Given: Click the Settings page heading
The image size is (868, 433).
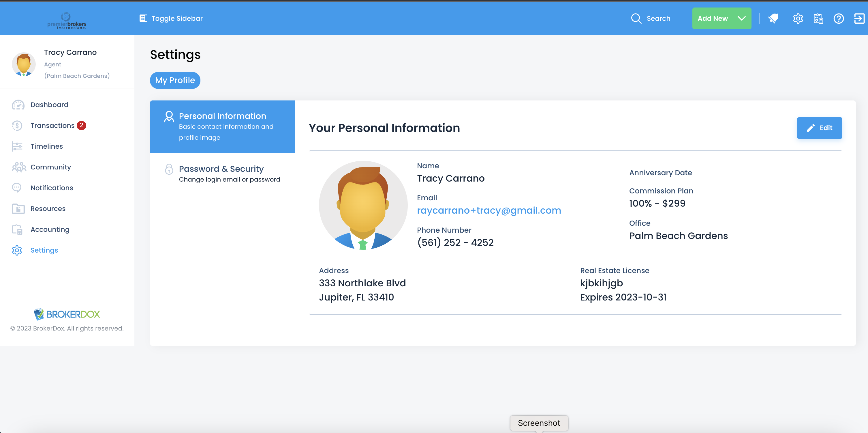Looking at the screenshot, I should pos(175,55).
